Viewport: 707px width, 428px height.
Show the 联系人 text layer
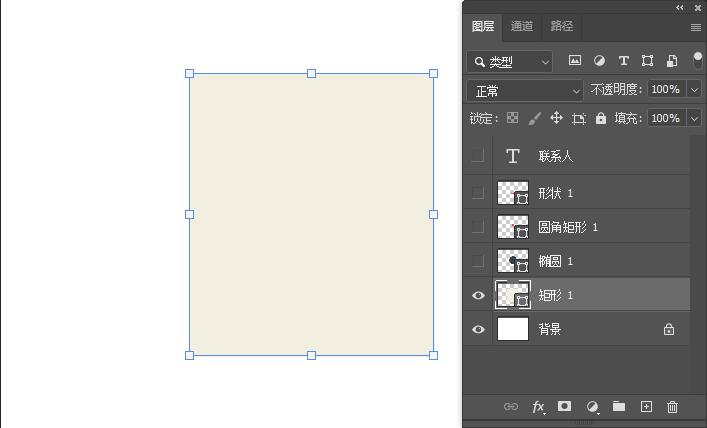click(x=477, y=156)
